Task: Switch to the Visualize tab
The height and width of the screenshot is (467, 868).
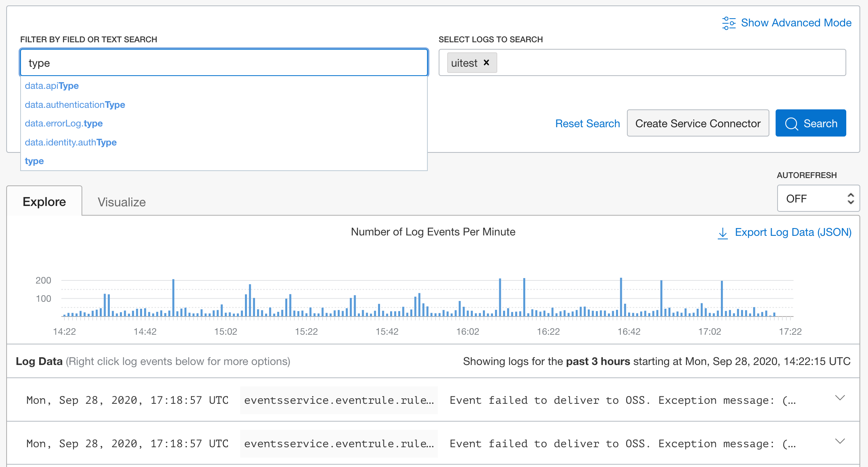Action: pos(121,202)
